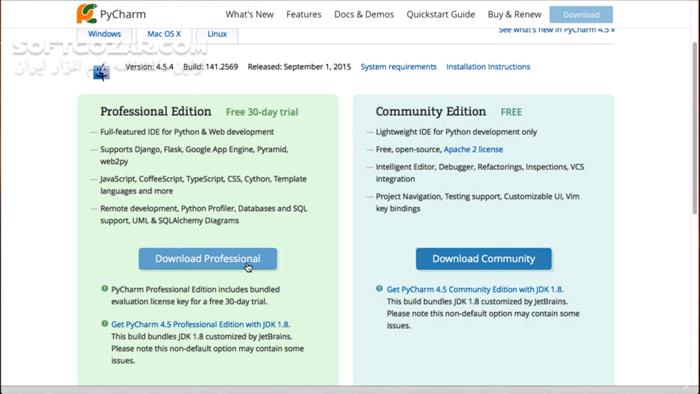Open See what's new in PyCharm 4.5 link
The image size is (700, 394).
click(557, 30)
